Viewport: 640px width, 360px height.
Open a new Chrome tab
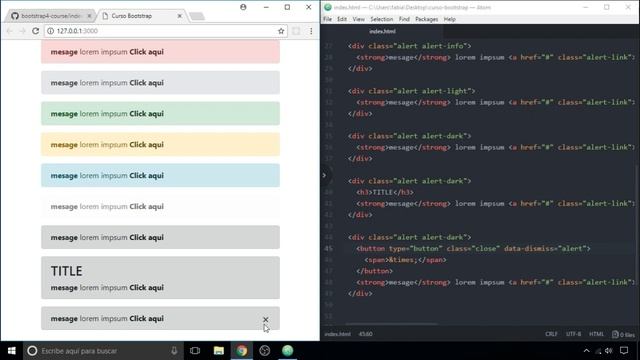pos(197,16)
